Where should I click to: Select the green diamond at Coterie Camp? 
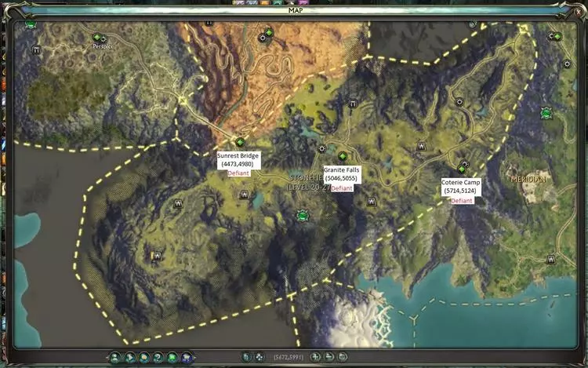pyautogui.click(x=462, y=169)
